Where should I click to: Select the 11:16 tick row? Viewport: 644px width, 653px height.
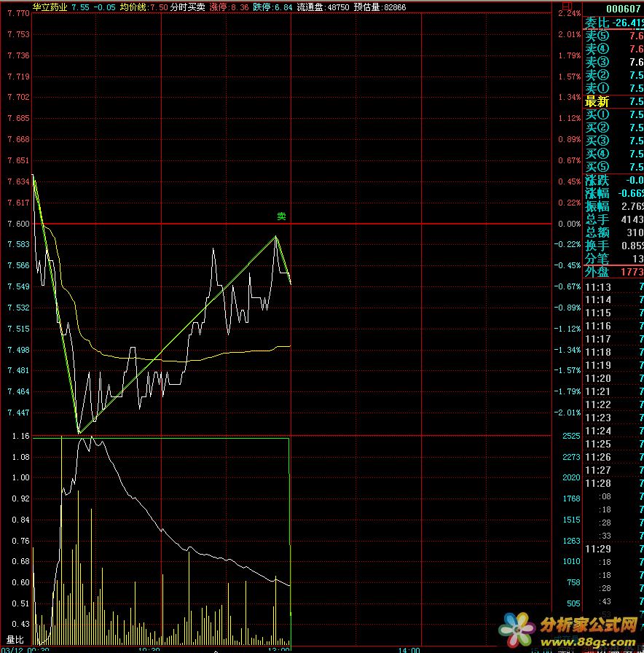click(x=613, y=326)
